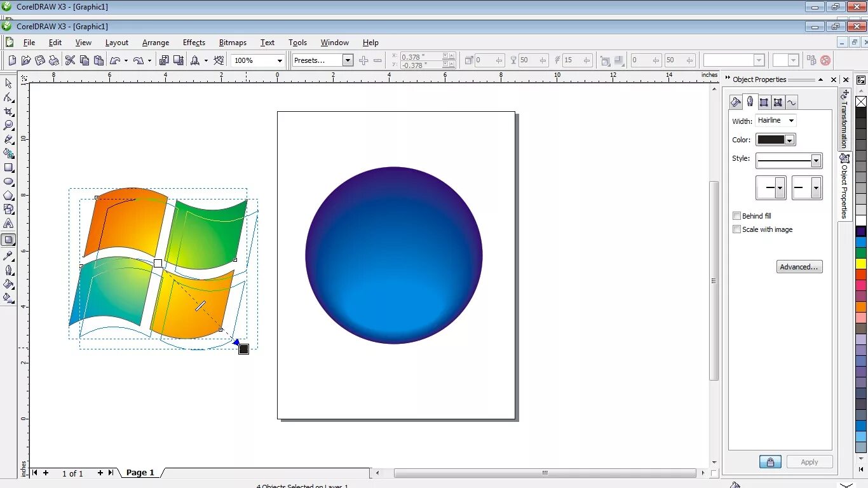This screenshot has width=868, height=488.
Task: Pick the yellow swatch in palette
Action: pos(861,264)
